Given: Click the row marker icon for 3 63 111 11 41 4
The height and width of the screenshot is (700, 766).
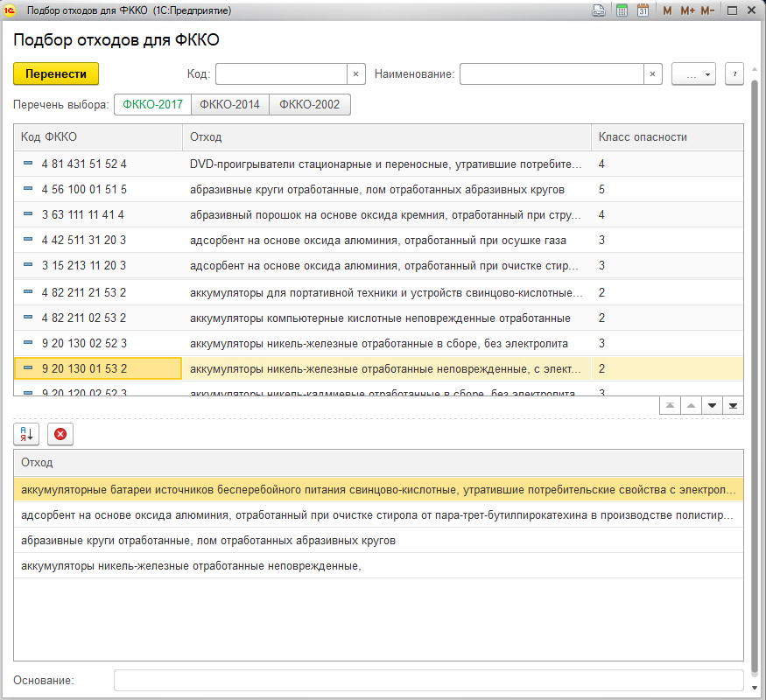Looking at the screenshot, I should click(x=28, y=214).
